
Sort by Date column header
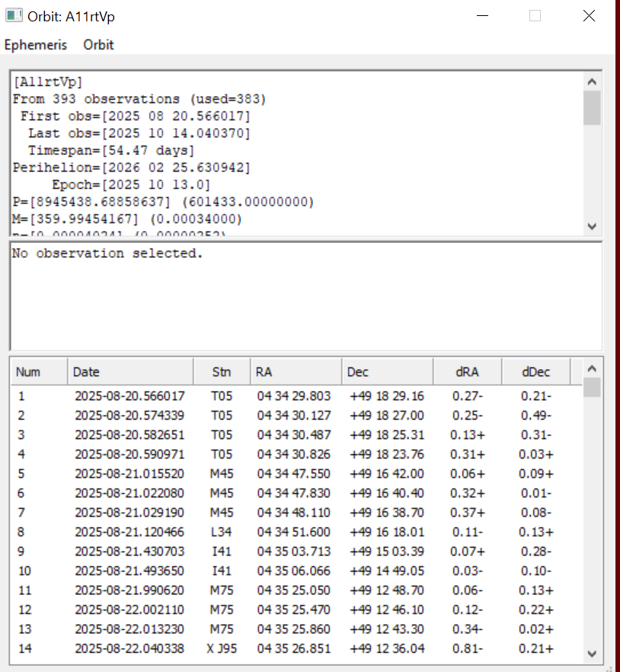129,373
